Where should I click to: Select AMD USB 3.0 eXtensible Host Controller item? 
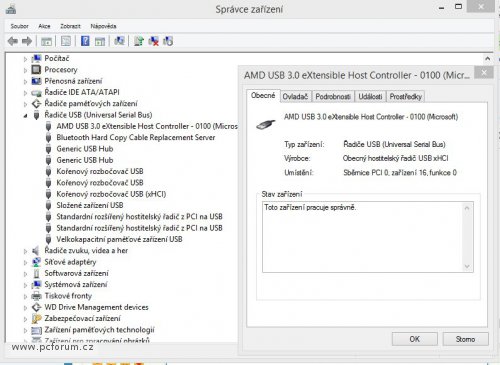click(147, 126)
